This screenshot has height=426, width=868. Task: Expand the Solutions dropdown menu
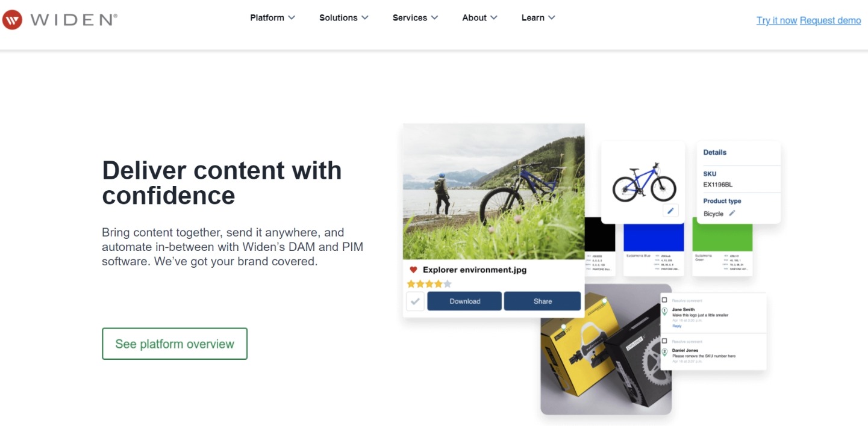(x=343, y=17)
